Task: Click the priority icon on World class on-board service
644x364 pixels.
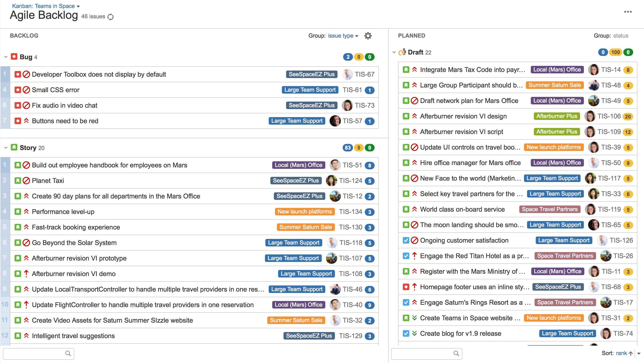Action: (x=415, y=209)
